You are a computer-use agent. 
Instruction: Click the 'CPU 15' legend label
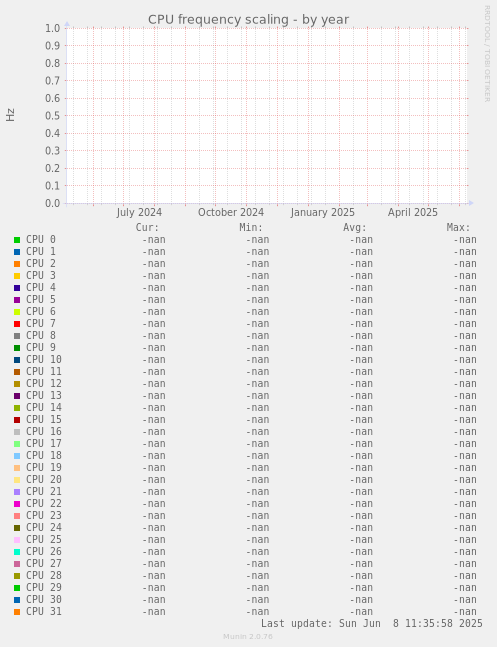[x=44, y=419]
